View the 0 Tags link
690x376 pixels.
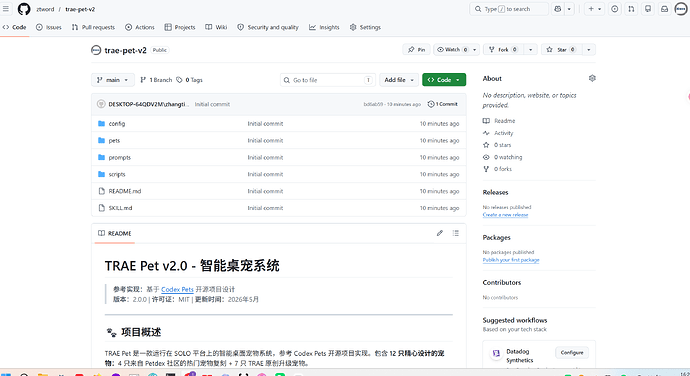click(189, 80)
